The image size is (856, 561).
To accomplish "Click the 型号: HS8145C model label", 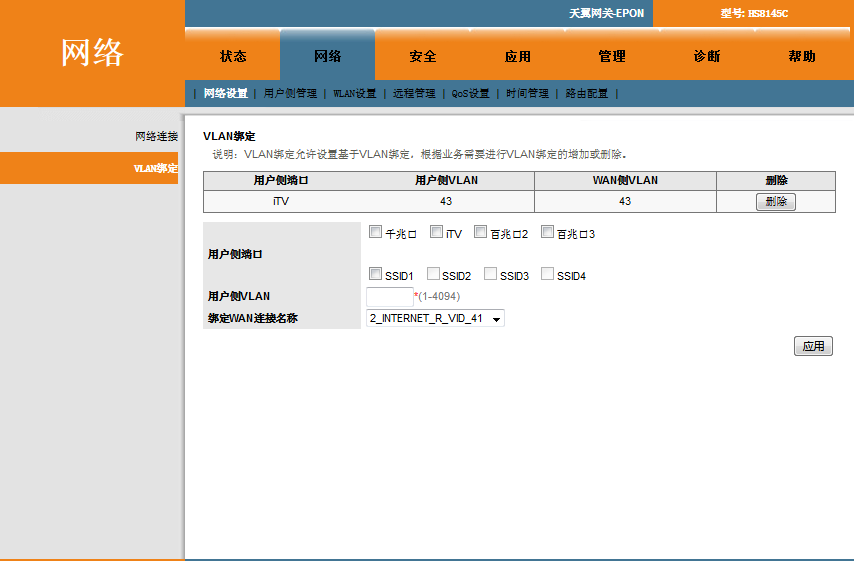I will pyautogui.click(x=754, y=13).
